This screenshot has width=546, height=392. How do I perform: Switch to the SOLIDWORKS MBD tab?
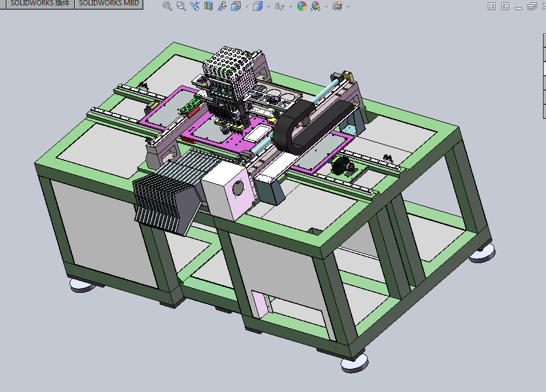[x=109, y=4]
